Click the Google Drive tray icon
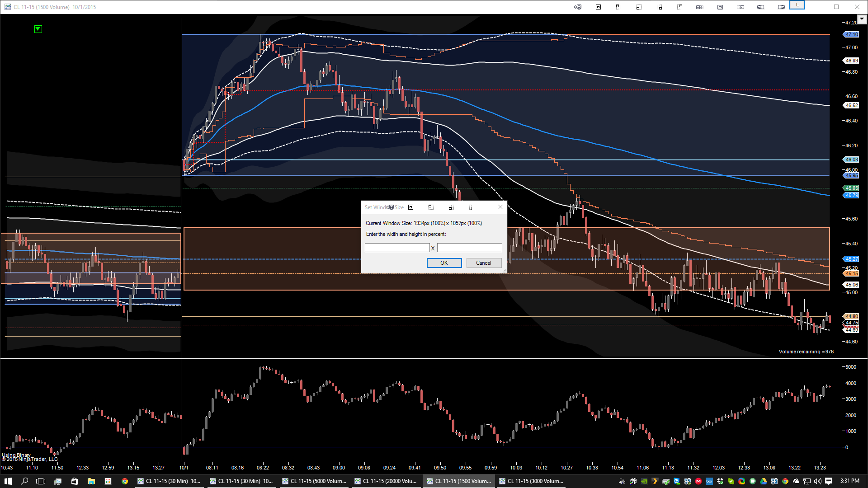The width and height of the screenshot is (868, 488). pyautogui.click(x=764, y=481)
